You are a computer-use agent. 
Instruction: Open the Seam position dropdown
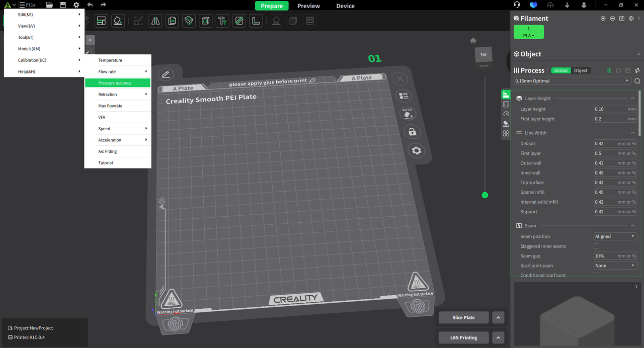[x=615, y=236]
